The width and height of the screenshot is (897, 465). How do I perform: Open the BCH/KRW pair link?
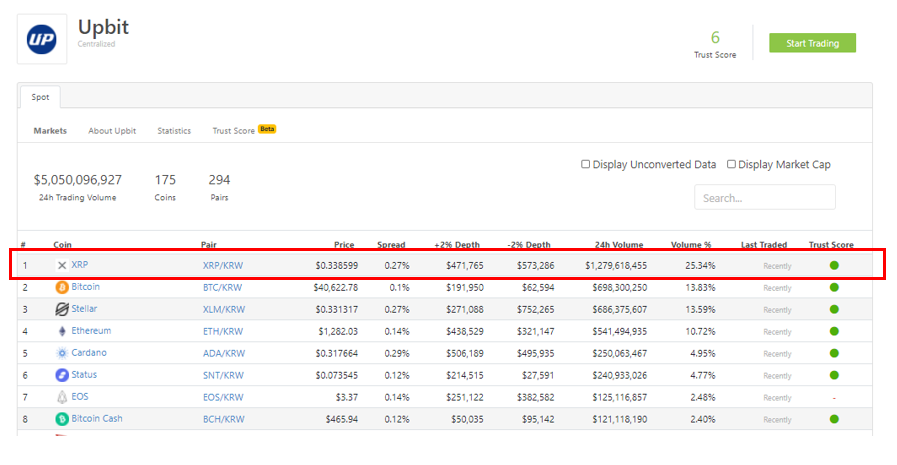pyautogui.click(x=224, y=419)
